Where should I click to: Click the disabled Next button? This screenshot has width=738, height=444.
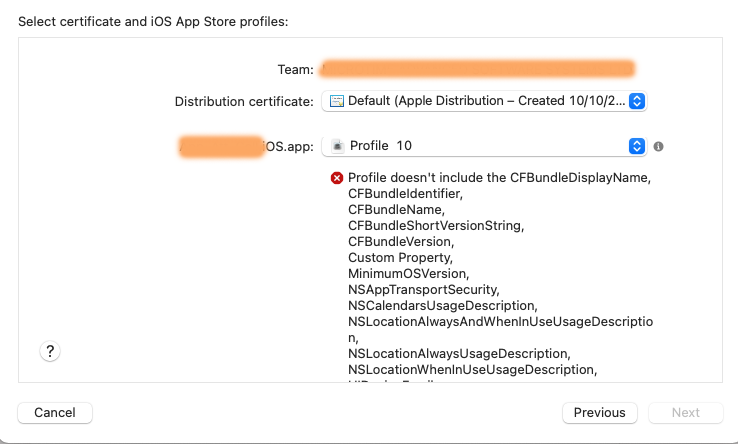[686, 412]
